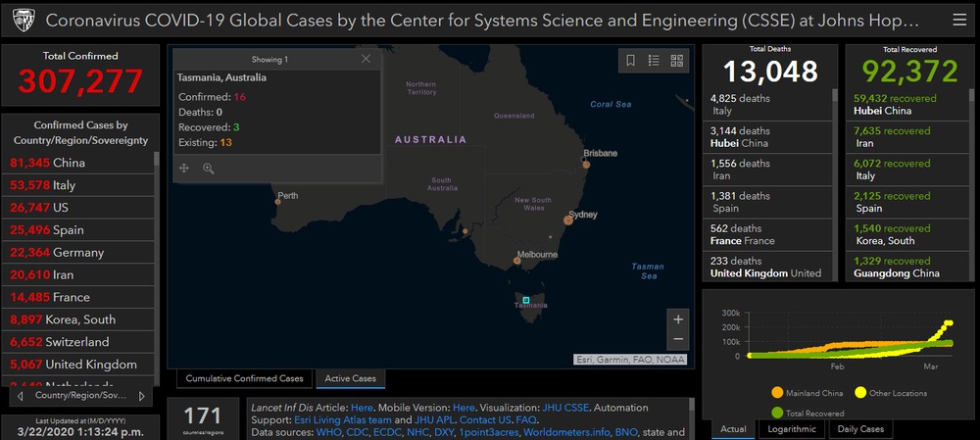Open the hamburger menu in the header
The height and width of the screenshot is (440, 980).
coord(958,20)
